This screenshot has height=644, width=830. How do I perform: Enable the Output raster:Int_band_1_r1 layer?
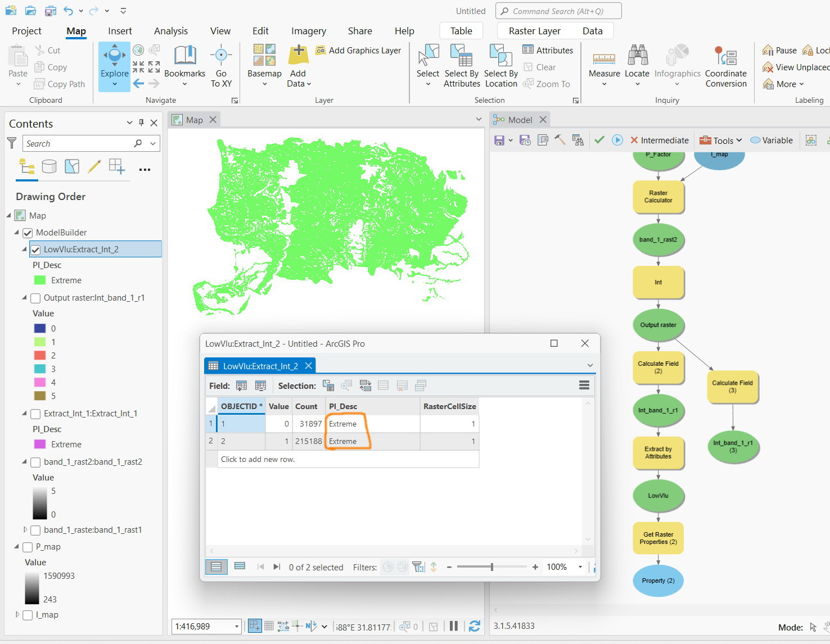[x=35, y=298]
